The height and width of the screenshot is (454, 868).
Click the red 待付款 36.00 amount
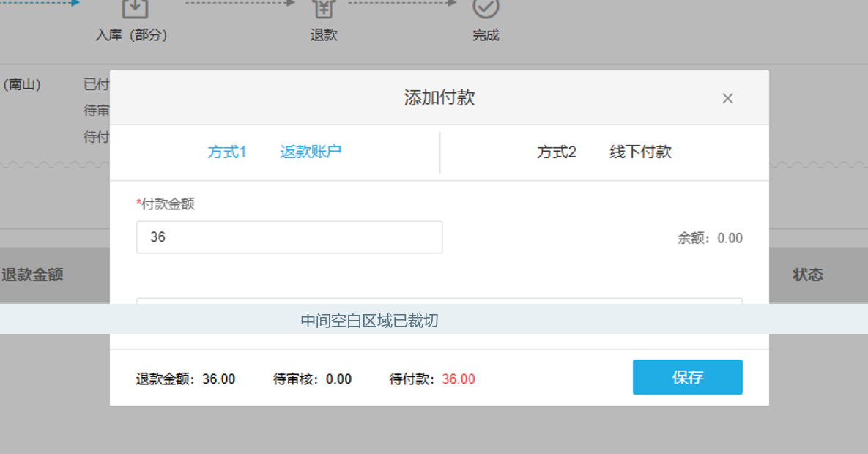(459, 379)
